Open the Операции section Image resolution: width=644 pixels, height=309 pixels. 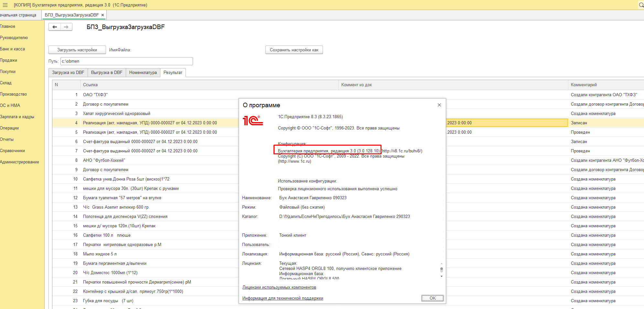tap(9, 128)
